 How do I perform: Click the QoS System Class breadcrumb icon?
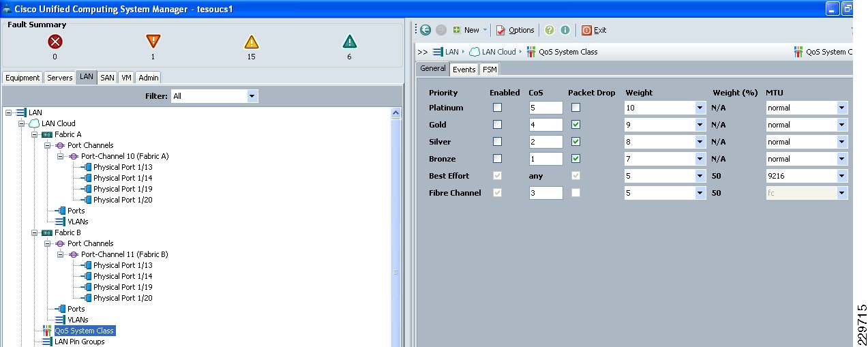pyautogui.click(x=531, y=51)
